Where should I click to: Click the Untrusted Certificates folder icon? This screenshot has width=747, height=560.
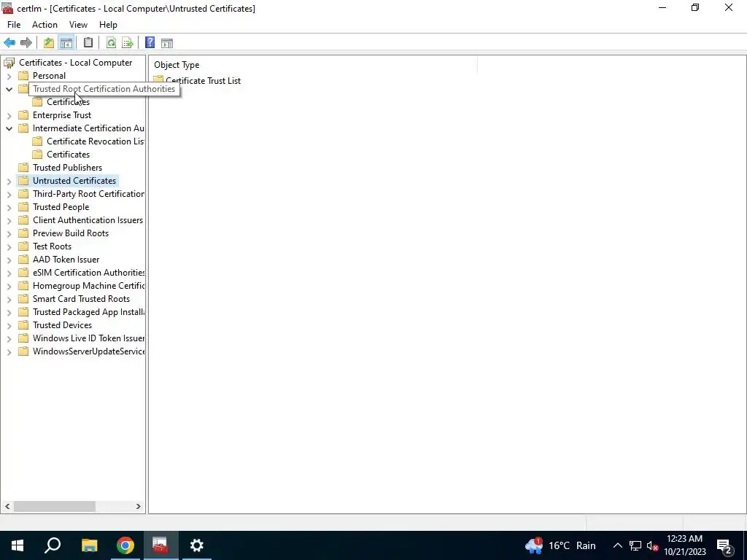(x=23, y=181)
